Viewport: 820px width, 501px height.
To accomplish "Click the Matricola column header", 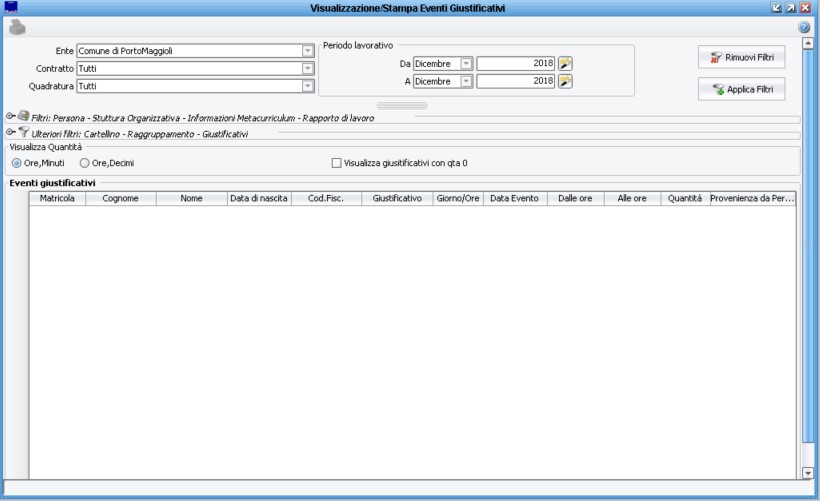I will tap(57, 199).
